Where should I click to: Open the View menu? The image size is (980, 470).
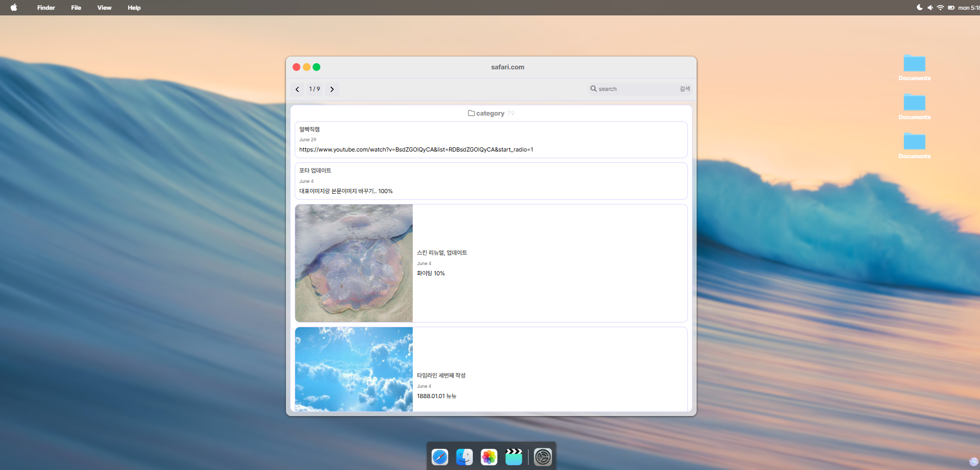(x=104, y=8)
